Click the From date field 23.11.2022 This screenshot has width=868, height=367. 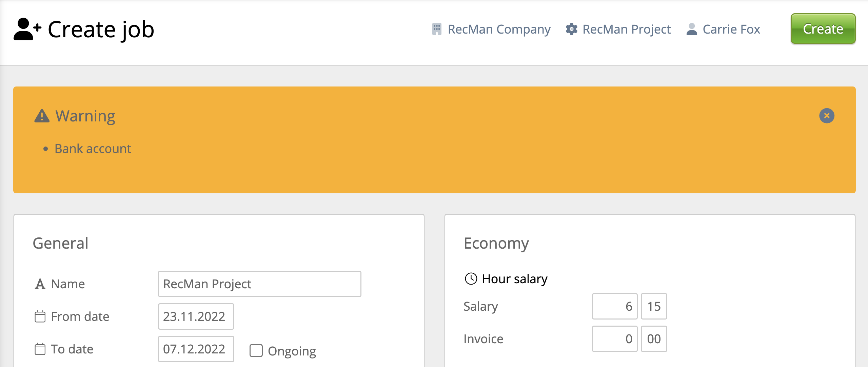(196, 316)
